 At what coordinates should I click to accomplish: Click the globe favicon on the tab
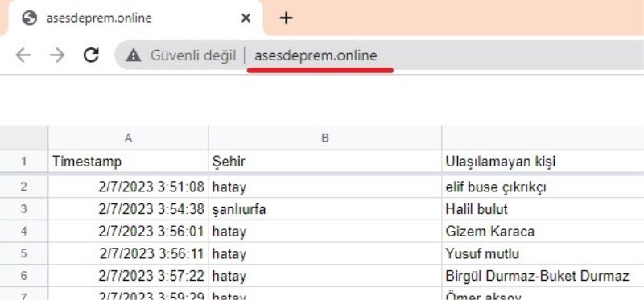pyautogui.click(x=29, y=18)
